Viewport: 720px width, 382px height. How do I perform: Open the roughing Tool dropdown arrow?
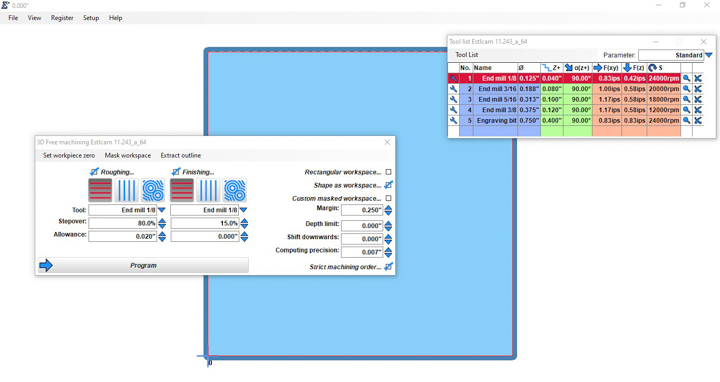[x=162, y=210]
